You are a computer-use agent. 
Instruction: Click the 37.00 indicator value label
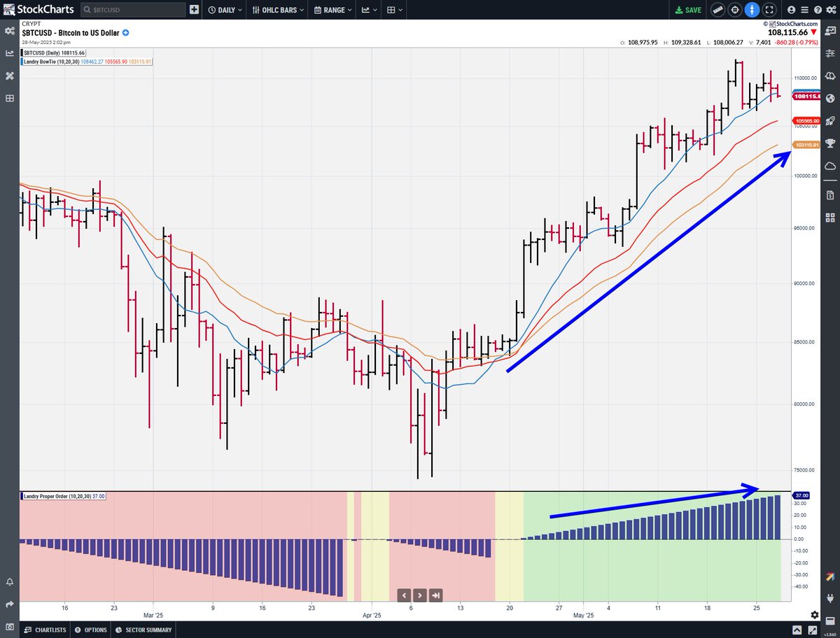pos(801,495)
